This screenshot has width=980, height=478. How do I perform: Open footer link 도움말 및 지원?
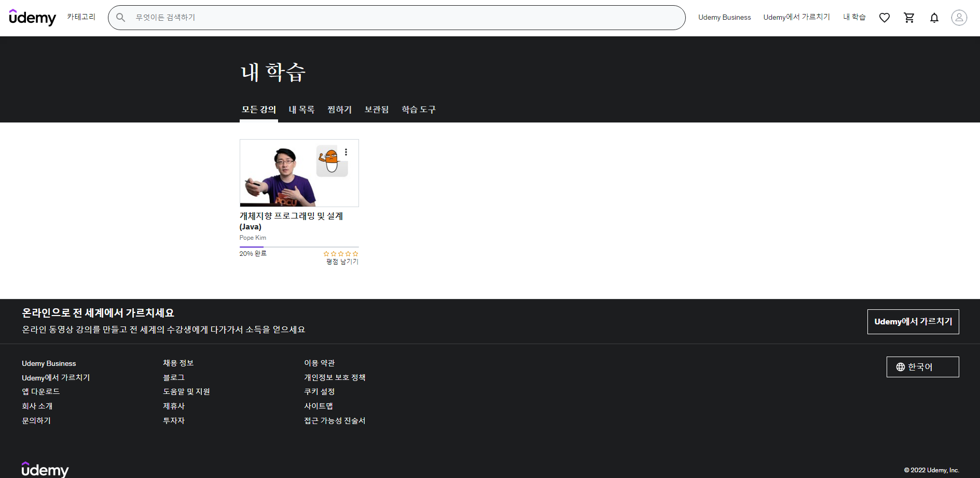[x=187, y=391]
